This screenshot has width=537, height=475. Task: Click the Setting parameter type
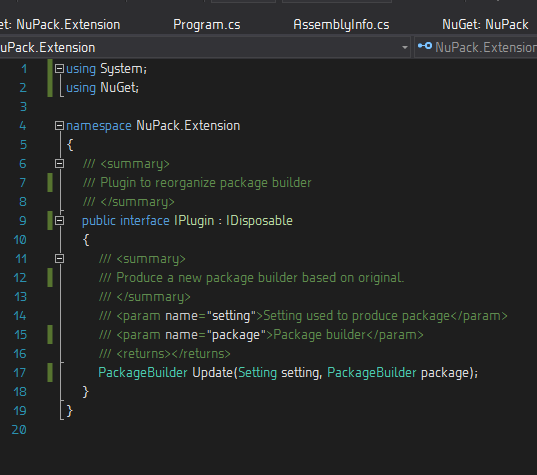[258, 373]
